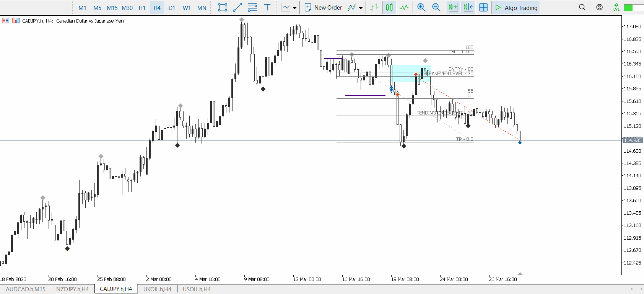This screenshot has height=294, width=644.
Task: Select the M30 timeframe
Action: point(127,8)
